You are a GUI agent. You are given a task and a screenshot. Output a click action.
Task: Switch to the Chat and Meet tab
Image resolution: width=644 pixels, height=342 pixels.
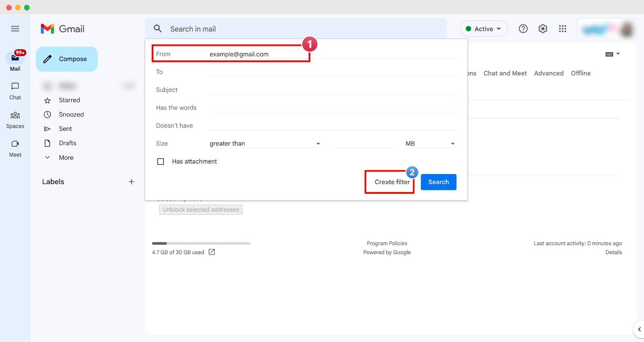click(x=505, y=73)
